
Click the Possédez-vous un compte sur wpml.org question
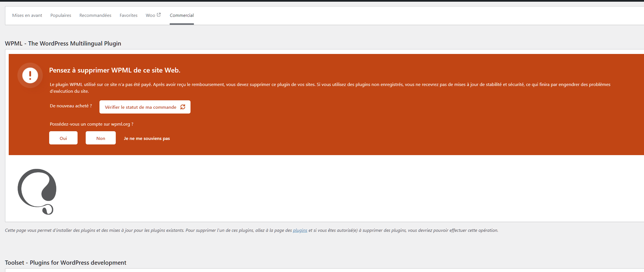92,124
